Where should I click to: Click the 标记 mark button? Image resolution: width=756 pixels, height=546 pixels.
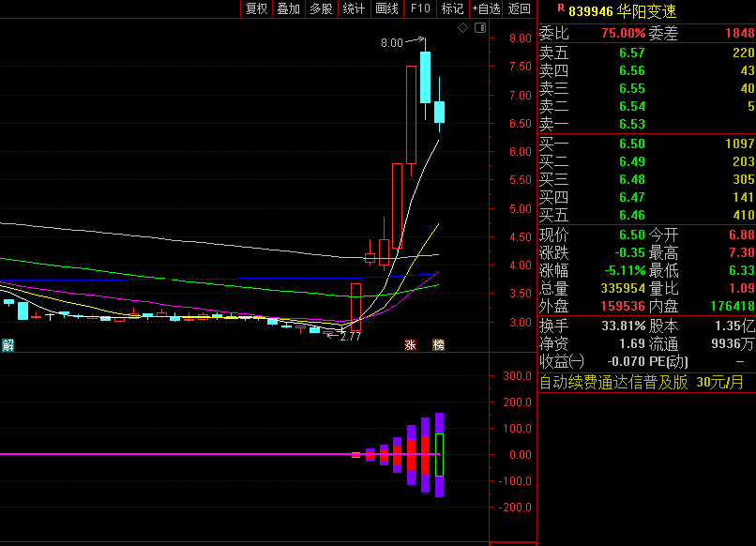(x=452, y=8)
